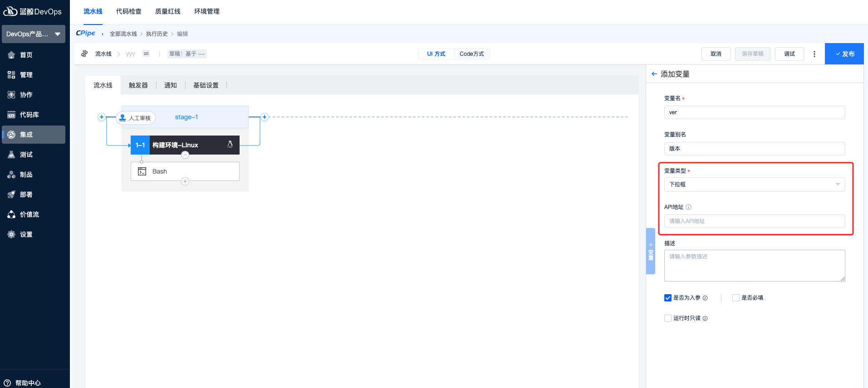Open 帮助中心 at the sidebar bottom
The height and width of the screenshot is (388, 868).
click(x=23, y=383)
